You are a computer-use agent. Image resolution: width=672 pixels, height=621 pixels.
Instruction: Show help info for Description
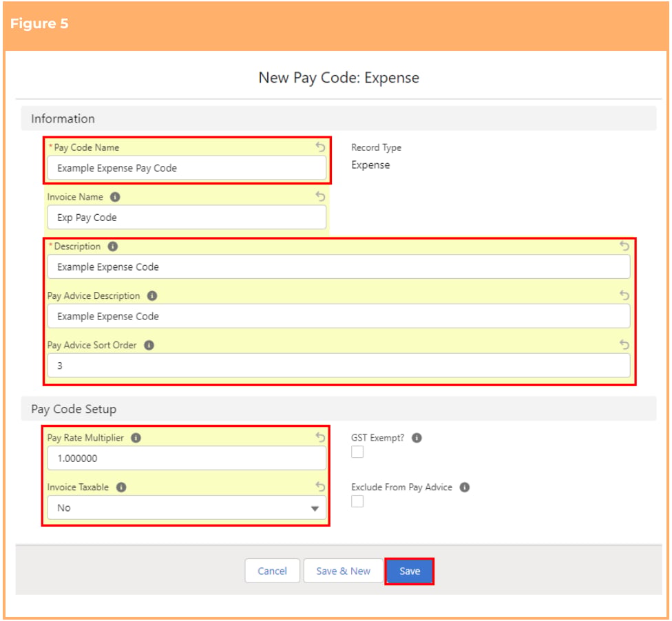click(113, 246)
